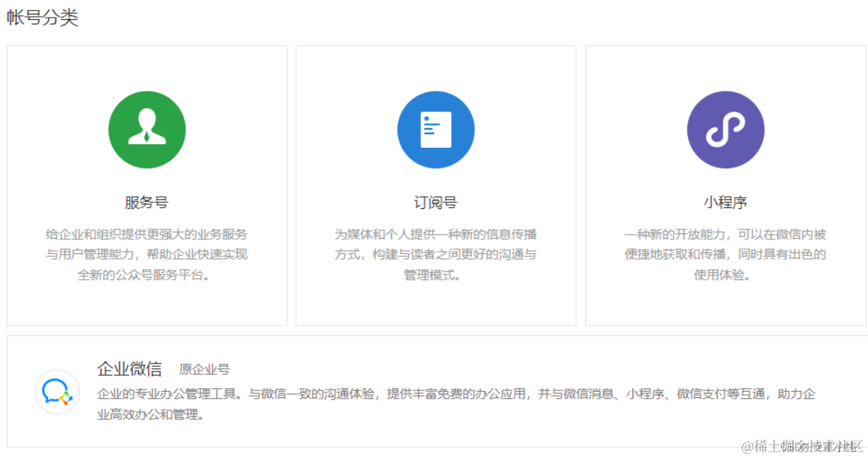Click the 订阅号 description starting 为媒体和个人

[436, 254]
